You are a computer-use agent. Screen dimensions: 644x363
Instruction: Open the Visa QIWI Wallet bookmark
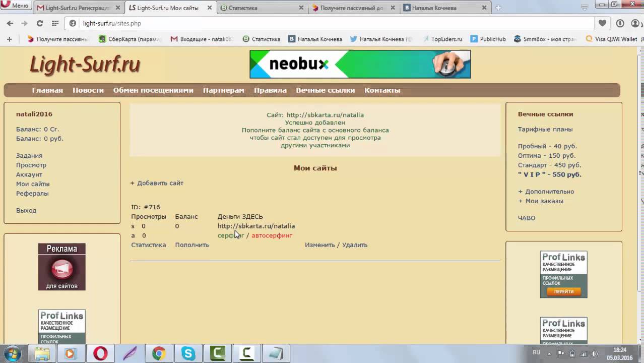[x=611, y=39]
